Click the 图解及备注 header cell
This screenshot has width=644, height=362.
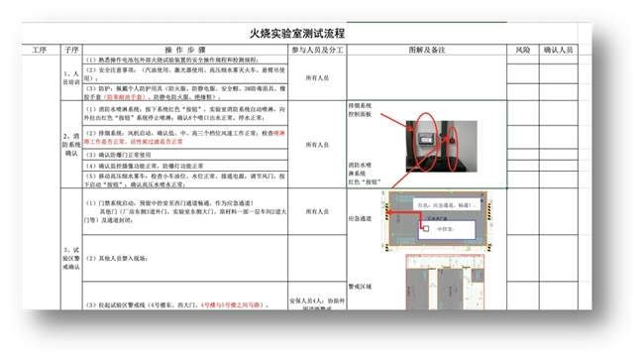click(427, 50)
